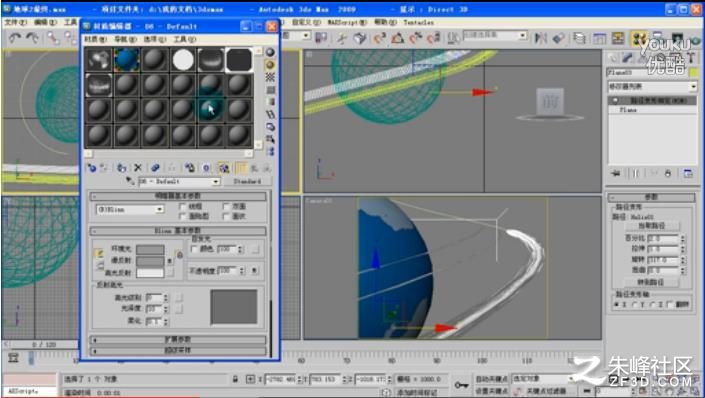Open the Blinn shader type dropdown
Viewport: 705px width, 398px height.
130,210
